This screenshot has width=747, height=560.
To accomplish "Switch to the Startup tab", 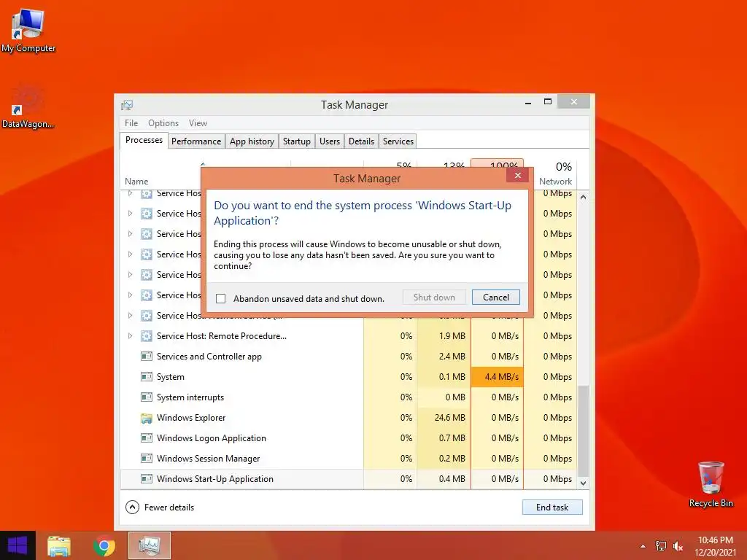I will click(297, 141).
